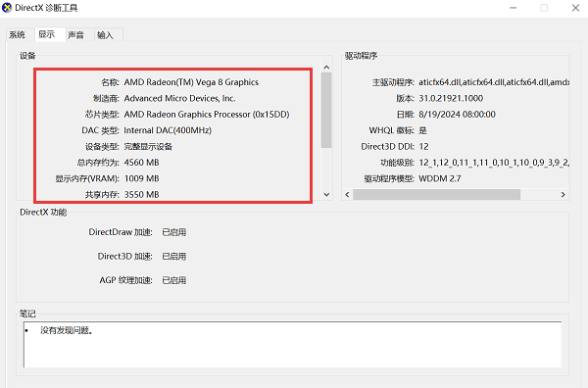
Task: Click driver version 31.0.21921.1000
Action: click(x=451, y=98)
